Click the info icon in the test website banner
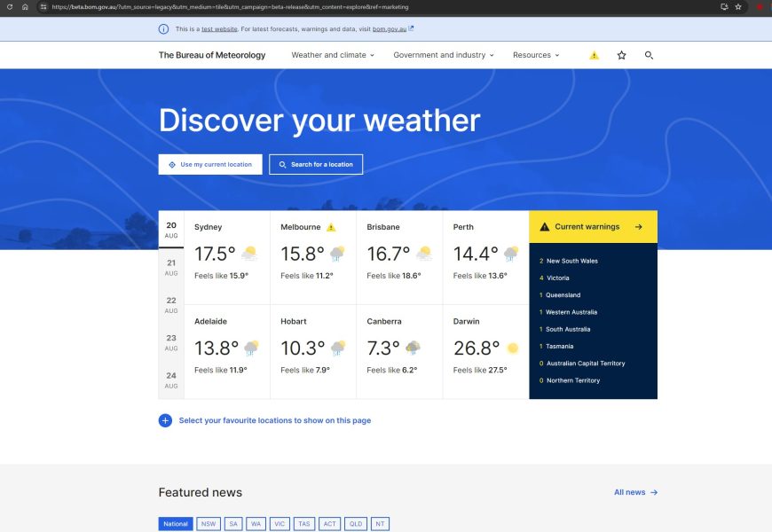This screenshot has width=772, height=532. pos(163,28)
